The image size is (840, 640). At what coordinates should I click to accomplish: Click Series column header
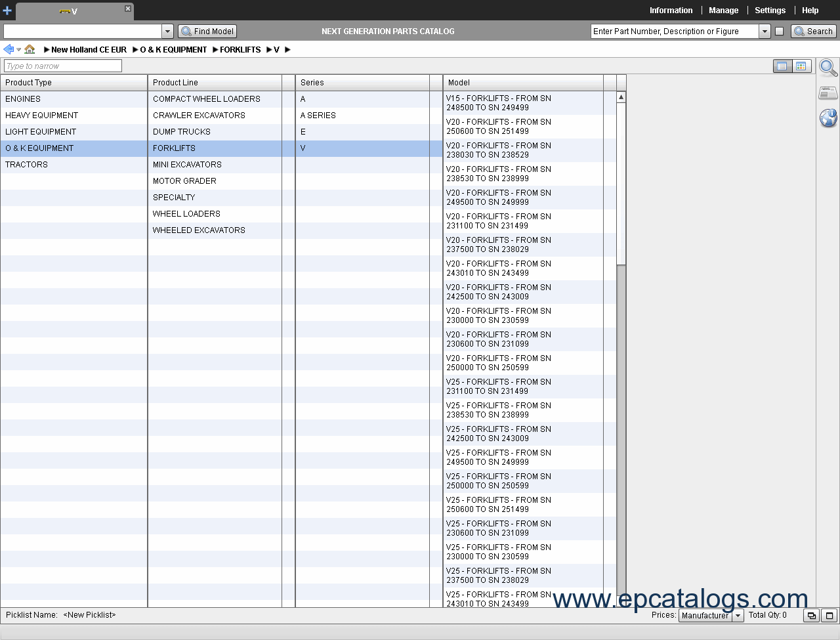(x=363, y=83)
